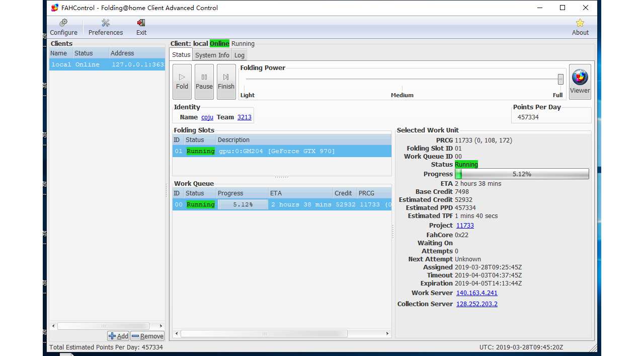Click the work queue horizontal scrollbar
This screenshot has height=356, width=644.
click(x=264, y=333)
